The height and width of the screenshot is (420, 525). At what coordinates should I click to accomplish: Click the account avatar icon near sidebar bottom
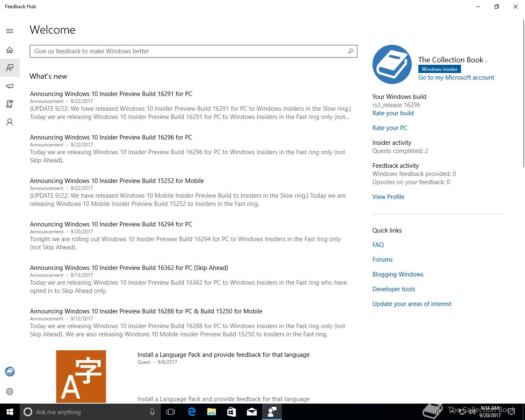pyautogui.click(x=10, y=372)
